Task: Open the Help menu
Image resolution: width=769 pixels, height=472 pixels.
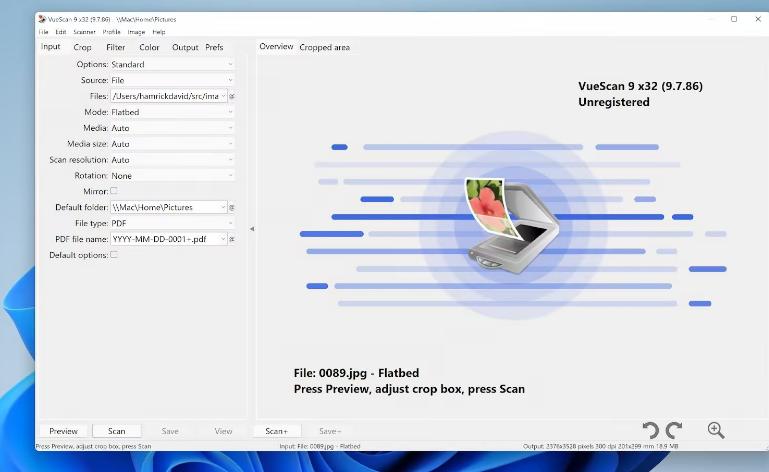Action: [158, 32]
